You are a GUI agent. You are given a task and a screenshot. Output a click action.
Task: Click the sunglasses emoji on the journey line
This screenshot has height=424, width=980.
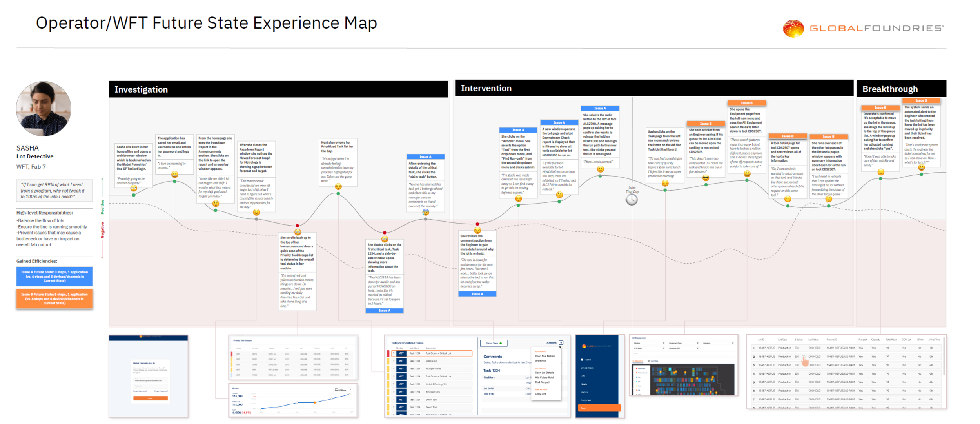(x=706, y=178)
